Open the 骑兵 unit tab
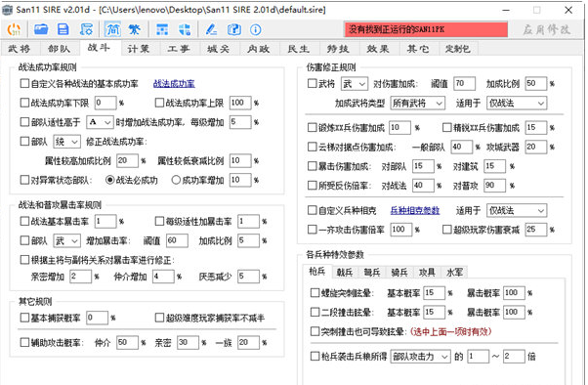The height and width of the screenshot is (385, 588). (x=399, y=273)
